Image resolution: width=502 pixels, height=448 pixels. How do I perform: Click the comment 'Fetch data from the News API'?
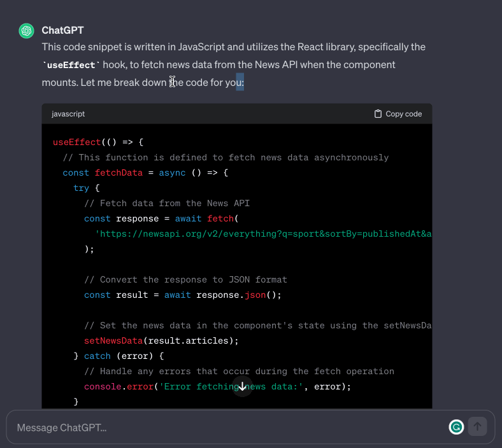pyautogui.click(x=167, y=204)
